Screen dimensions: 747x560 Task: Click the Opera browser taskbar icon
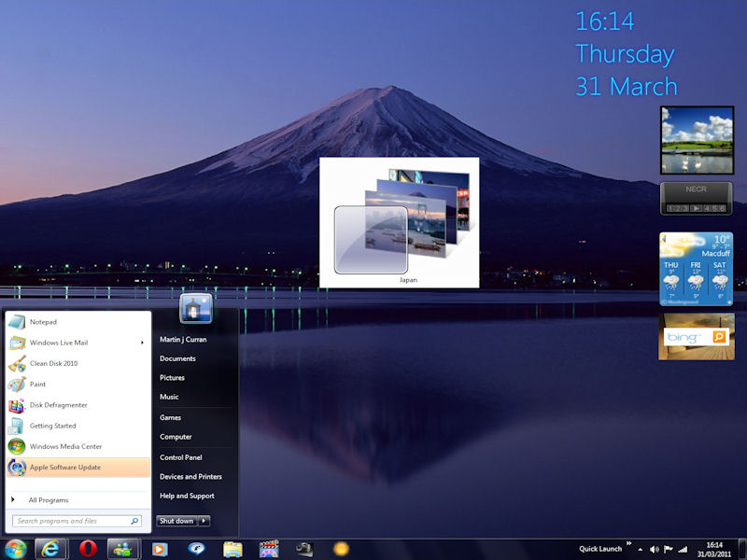coord(88,549)
